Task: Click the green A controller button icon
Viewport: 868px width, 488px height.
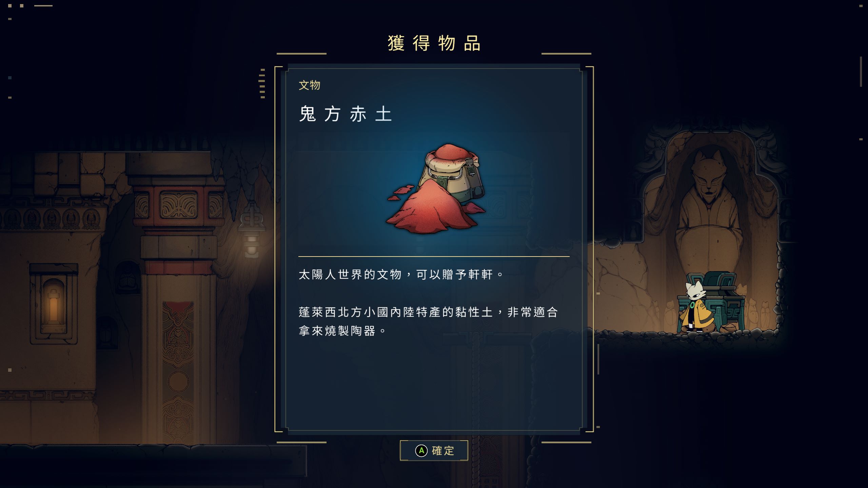Action: click(421, 451)
